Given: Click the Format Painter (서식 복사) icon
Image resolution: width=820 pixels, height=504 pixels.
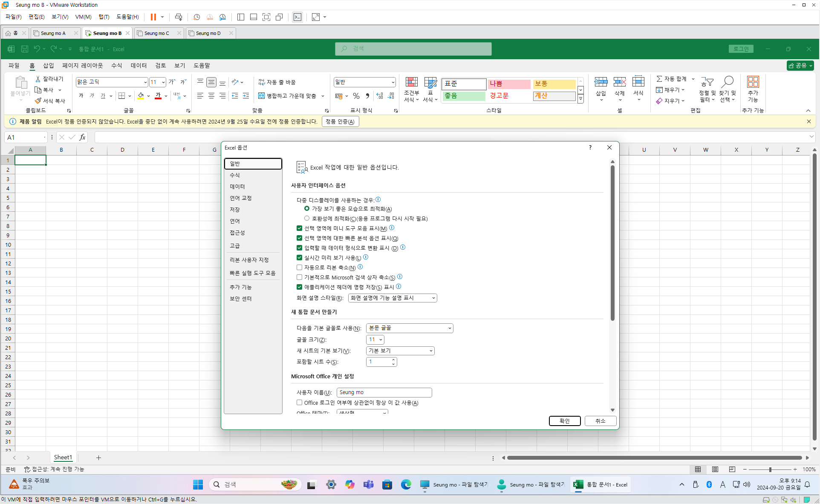Looking at the screenshot, I should click(x=38, y=101).
